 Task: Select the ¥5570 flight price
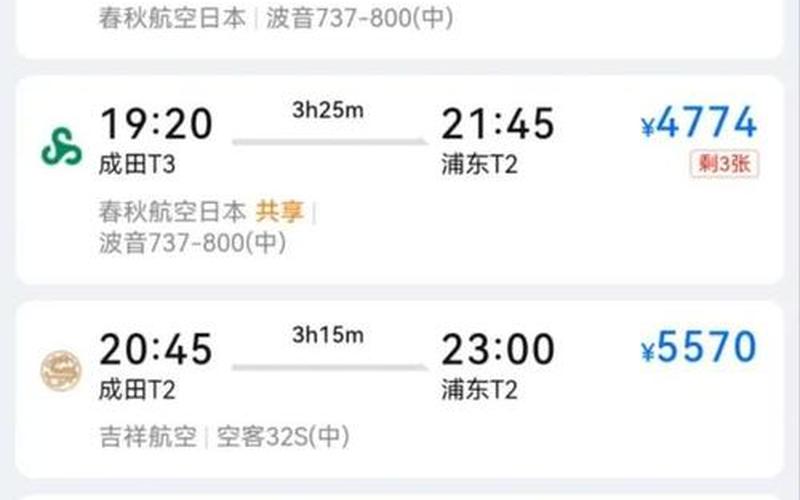click(699, 347)
